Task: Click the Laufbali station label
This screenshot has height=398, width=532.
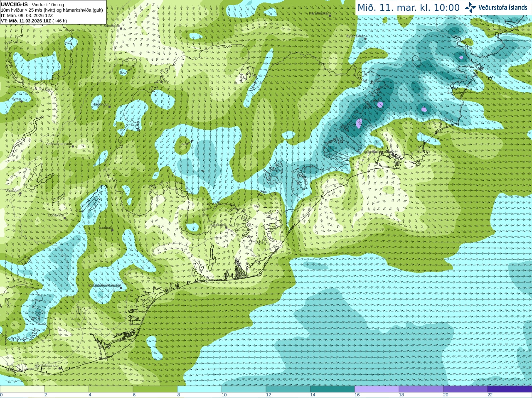Action: [105, 228]
